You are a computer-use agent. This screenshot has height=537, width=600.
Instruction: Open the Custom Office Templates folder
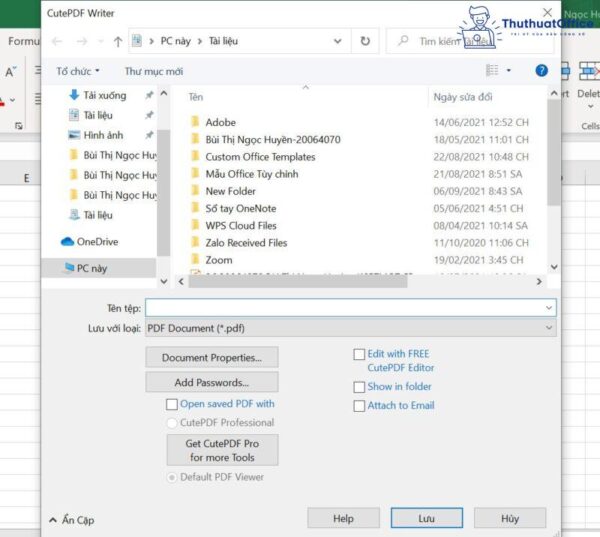(x=260, y=157)
